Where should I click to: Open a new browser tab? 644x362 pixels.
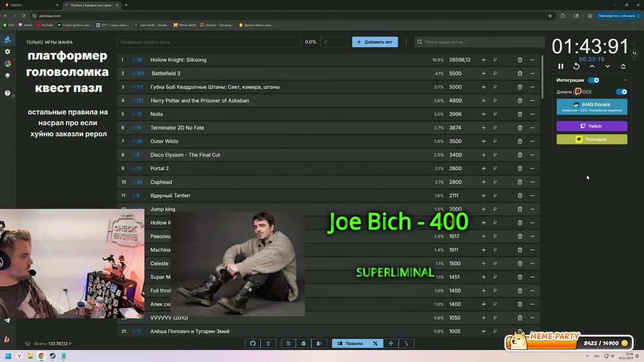[x=126, y=5]
